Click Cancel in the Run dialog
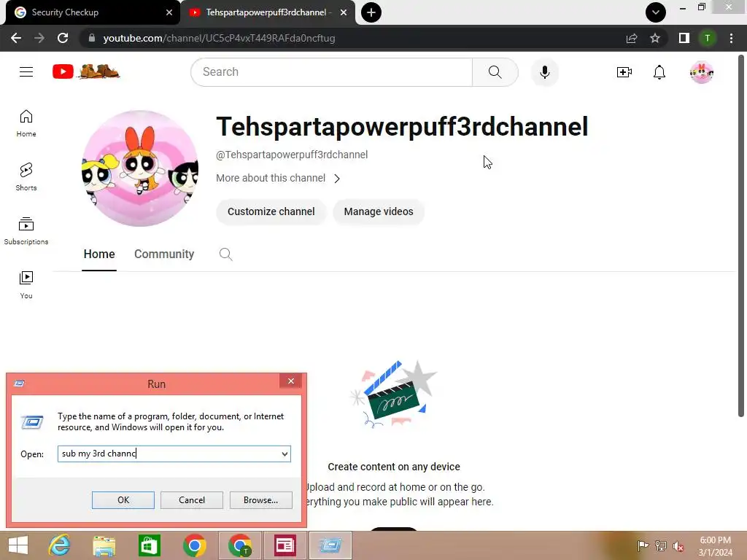The image size is (747, 560). point(192,500)
